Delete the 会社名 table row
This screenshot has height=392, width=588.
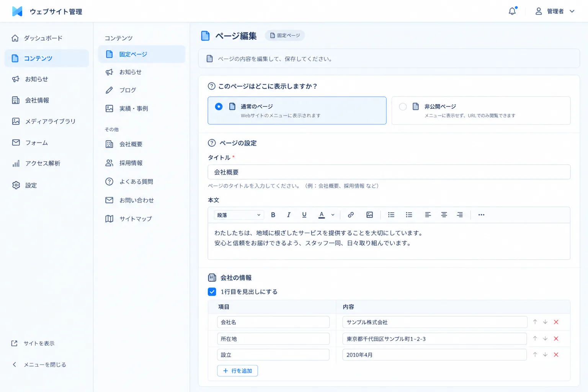(x=556, y=322)
